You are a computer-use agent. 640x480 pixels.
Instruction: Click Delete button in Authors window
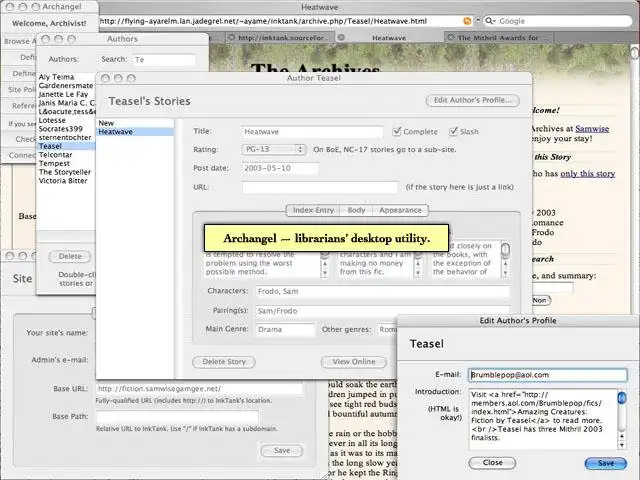coord(70,256)
